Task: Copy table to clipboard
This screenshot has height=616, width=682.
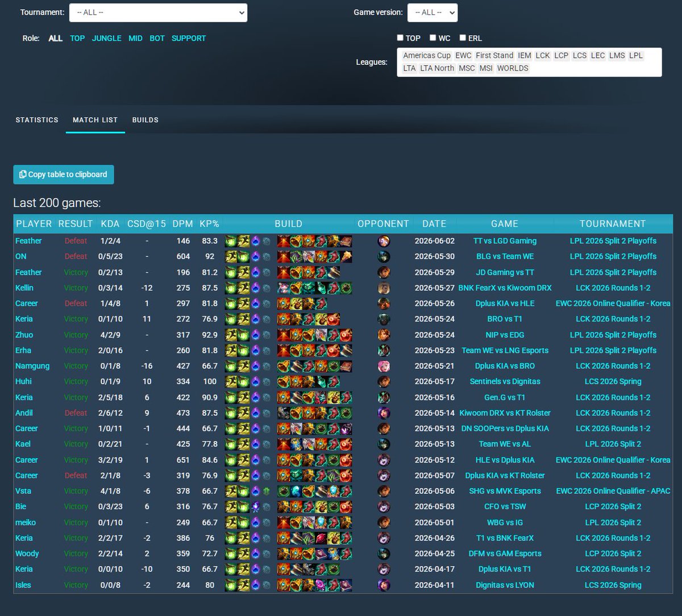Action: (x=64, y=174)
